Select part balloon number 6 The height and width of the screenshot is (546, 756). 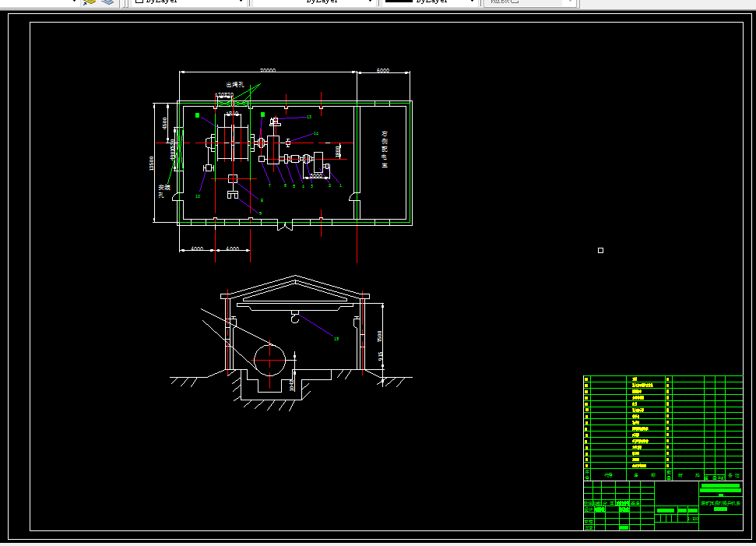(x=285, y=185)
